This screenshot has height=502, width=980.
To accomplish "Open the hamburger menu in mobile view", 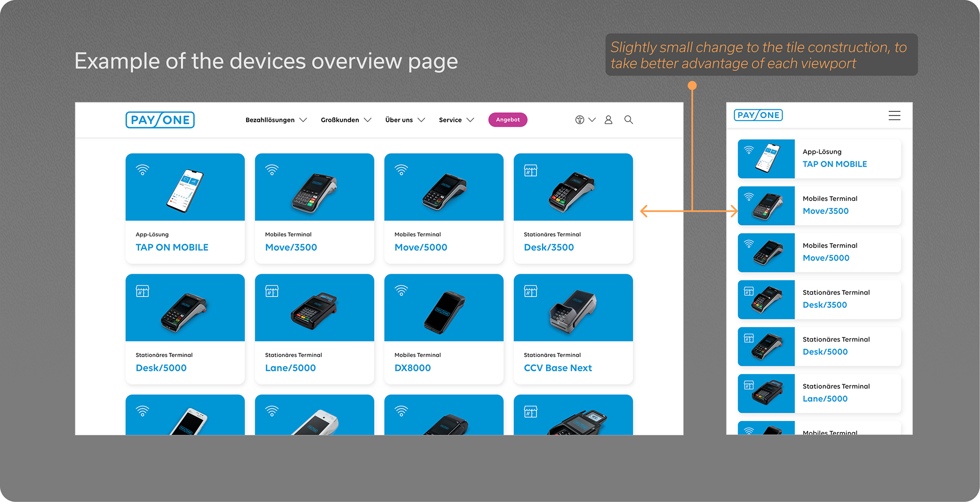I will [x=894, y=115].
